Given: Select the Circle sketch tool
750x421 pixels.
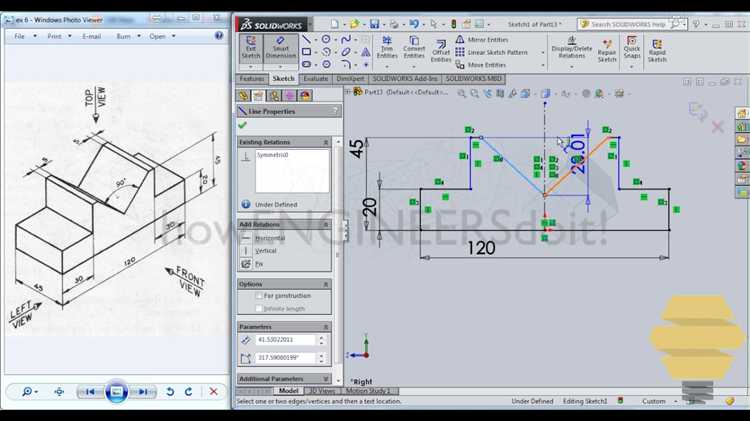Looking at the screenshot, I should [326, 39].
